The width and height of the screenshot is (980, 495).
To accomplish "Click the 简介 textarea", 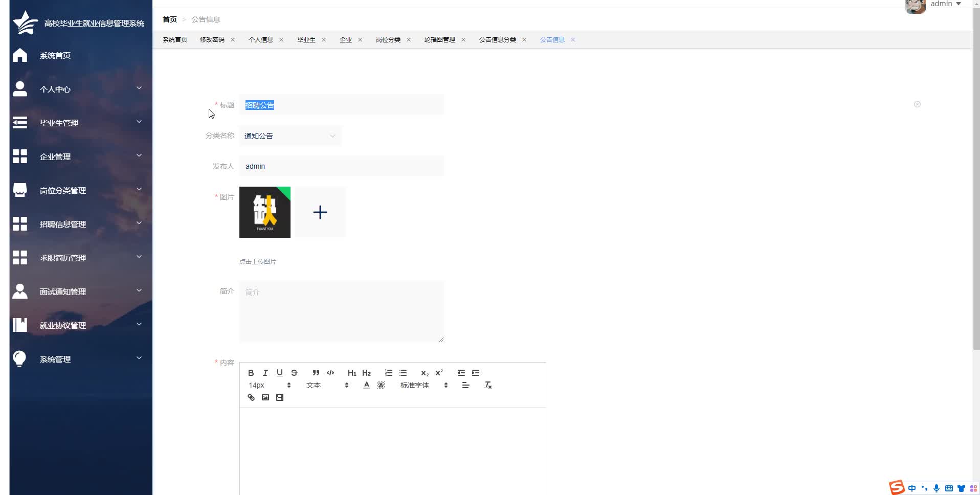I will click(x=341, y=311).
